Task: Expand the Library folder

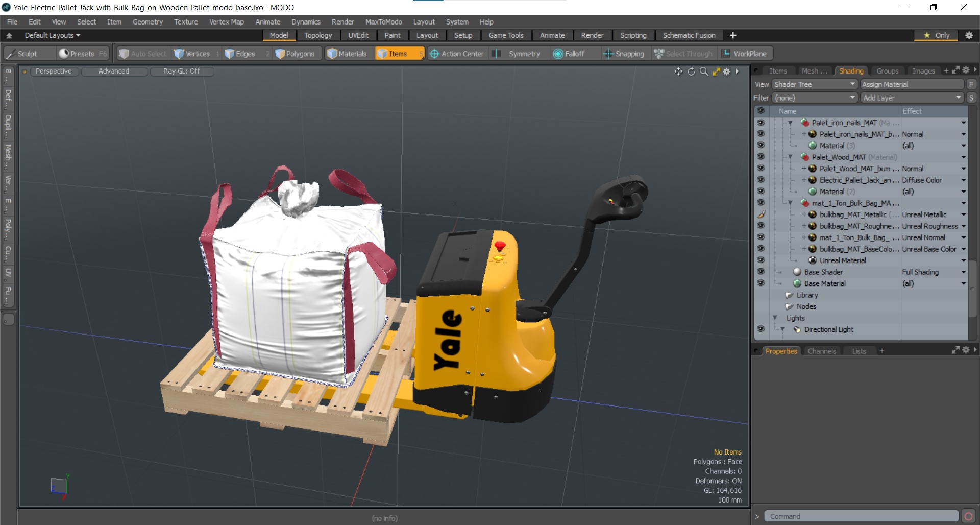Action: (789, 295)
